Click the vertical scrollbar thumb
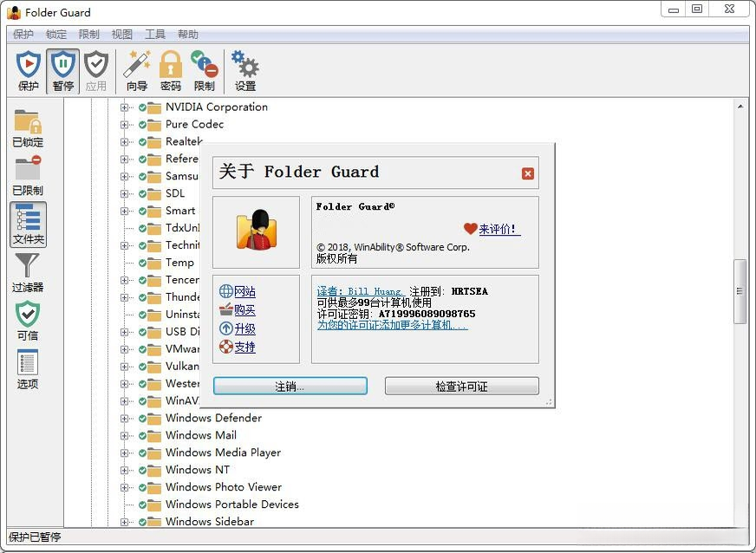 coord(740,292)
